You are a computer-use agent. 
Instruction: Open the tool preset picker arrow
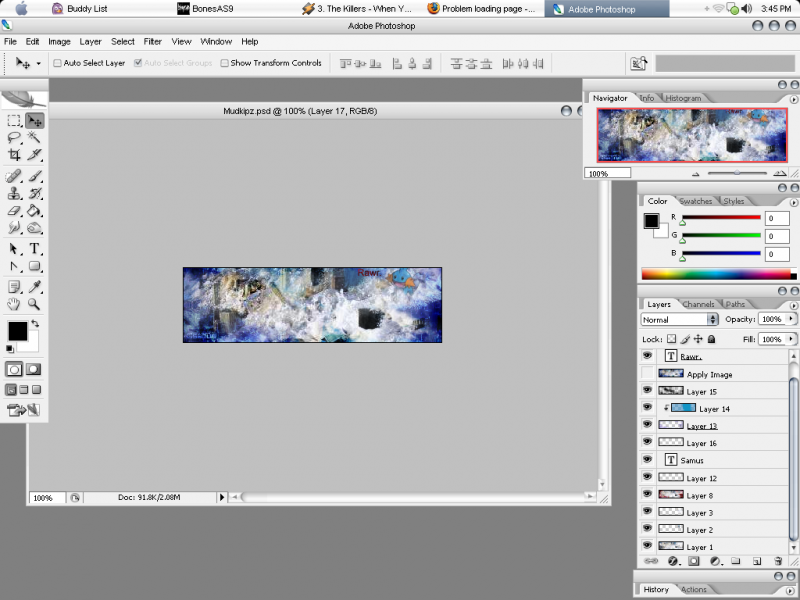[38, 64]
